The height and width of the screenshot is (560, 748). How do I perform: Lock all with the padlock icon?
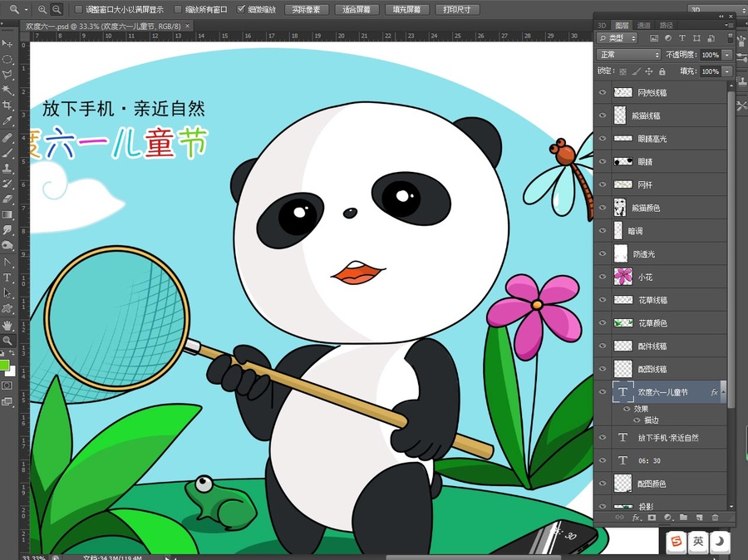[x=662, y=71]
